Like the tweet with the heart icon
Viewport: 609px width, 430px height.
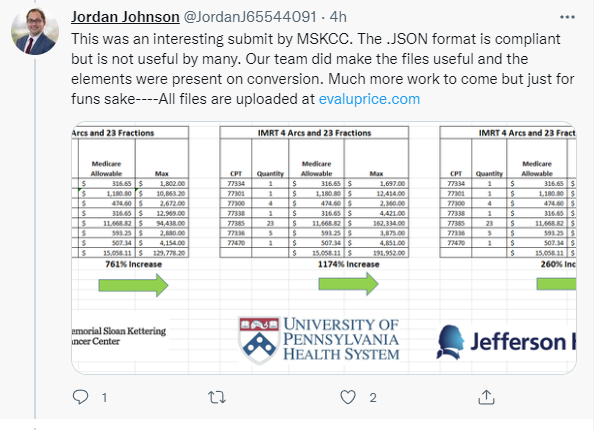(347, 397)
